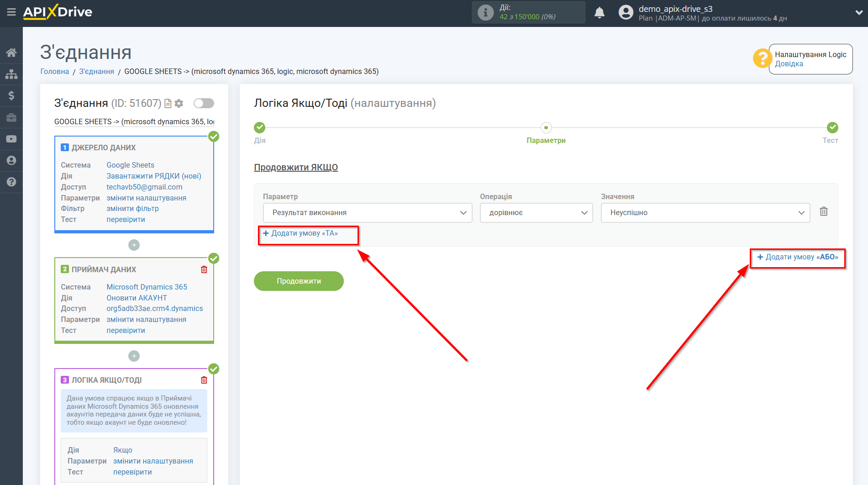Open the video tutorials sidebar icon
Screen dimensions: 868x485
[x=11, y=139]
